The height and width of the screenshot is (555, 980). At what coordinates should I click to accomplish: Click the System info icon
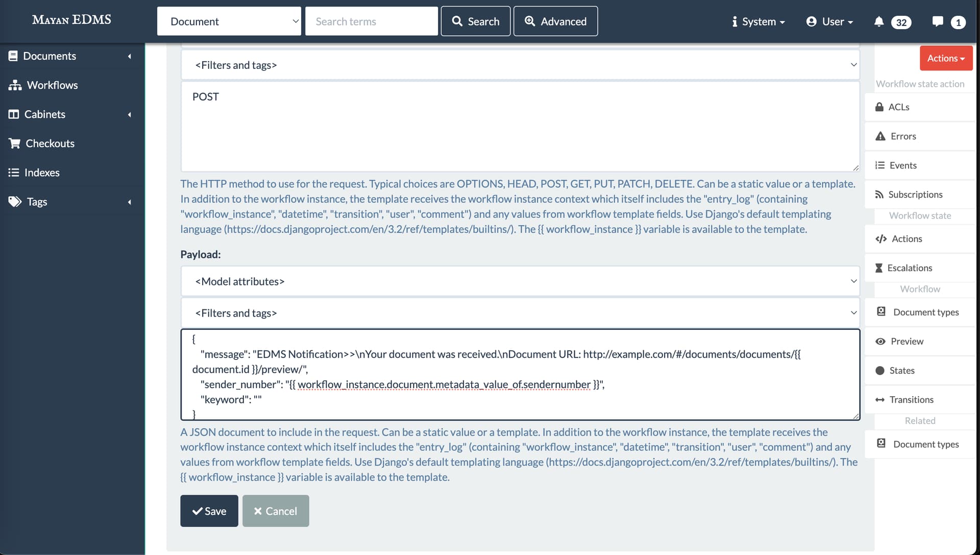pyautogui.click(x=734, y=21)
